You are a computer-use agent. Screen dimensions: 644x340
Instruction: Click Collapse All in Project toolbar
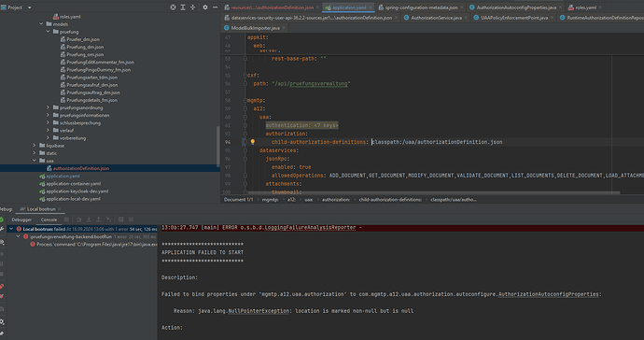click(x=192, y=7)
